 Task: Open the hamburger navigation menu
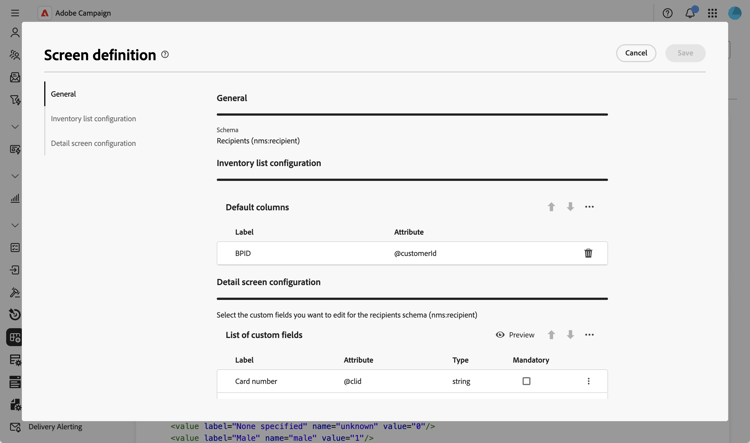pyautogui.click(x=15, y=13)
